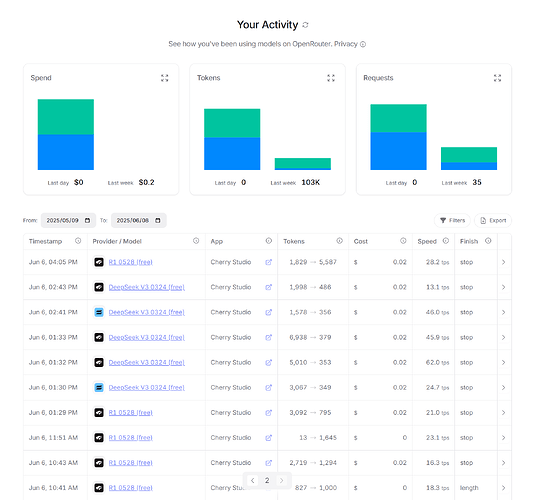Open Cherry Studio external link, 04:05 PM row
Viewport: 552px width, 500px height.
269,262
